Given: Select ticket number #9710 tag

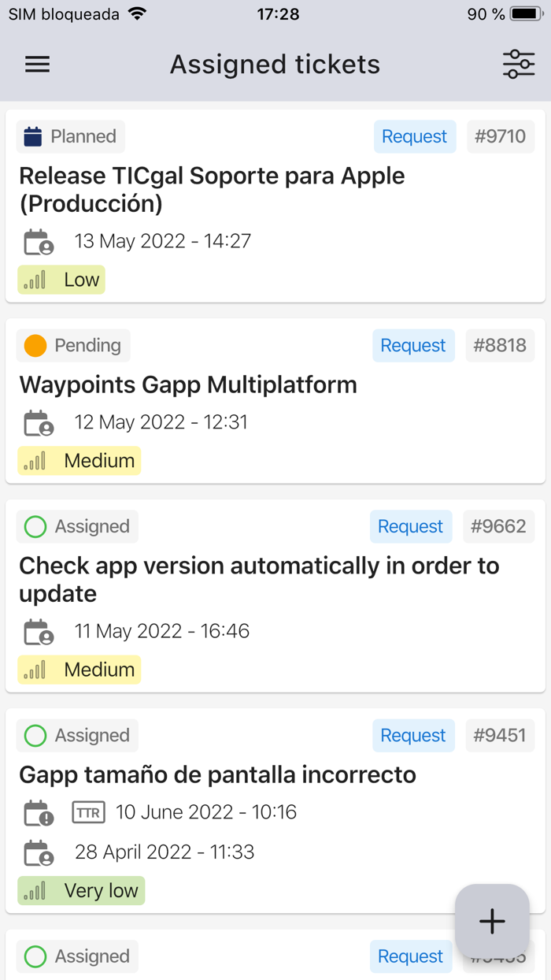Looking at the screenshot, I should [500, 136].
